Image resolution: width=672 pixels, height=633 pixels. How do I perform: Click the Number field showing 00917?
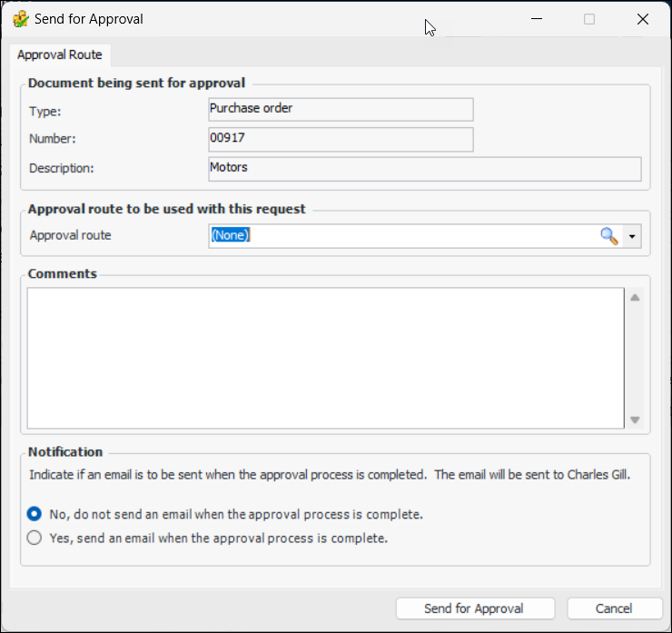(341, 139)
